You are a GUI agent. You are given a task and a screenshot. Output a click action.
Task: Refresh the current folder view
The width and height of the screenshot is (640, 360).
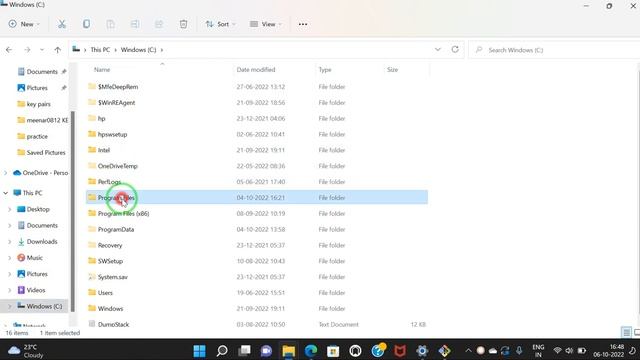coord(455,49)
